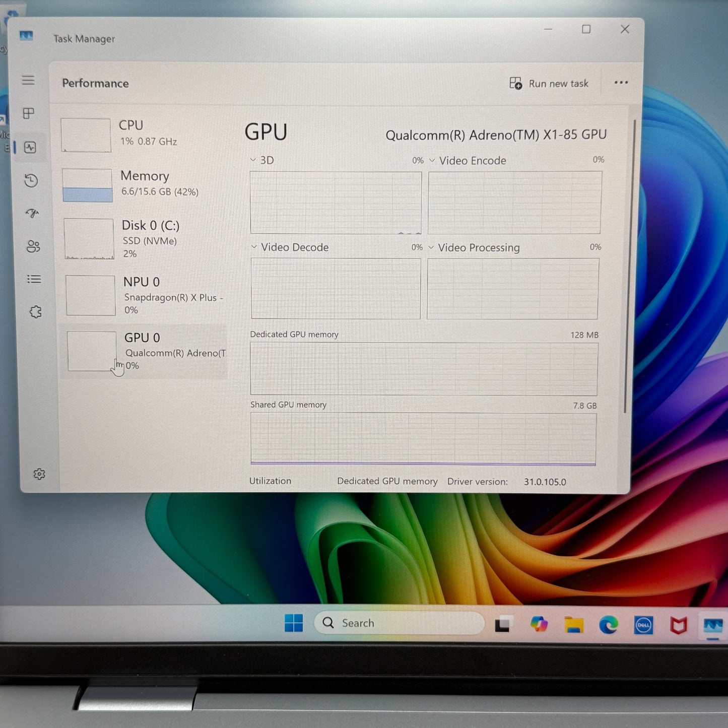The width and height of the screenshot is (728, 728).
Task: Open Task View on the taskbar
Action: click(x=503, y=624)
